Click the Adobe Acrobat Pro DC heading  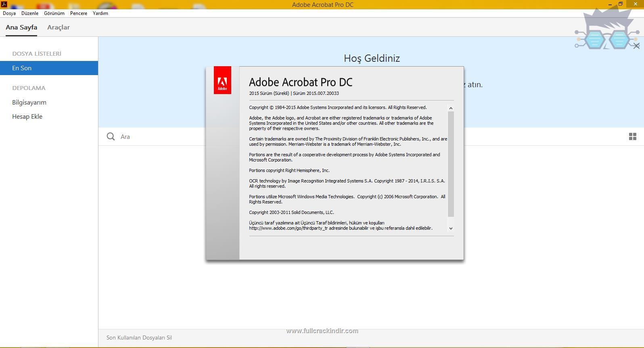[301, 82]
